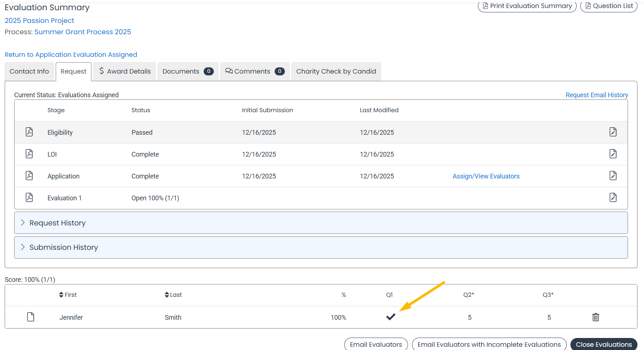The image size is (644, 350).
Task: Email Evaluators with Incomplete Evaluations
Action: click(x=489, y=344)
